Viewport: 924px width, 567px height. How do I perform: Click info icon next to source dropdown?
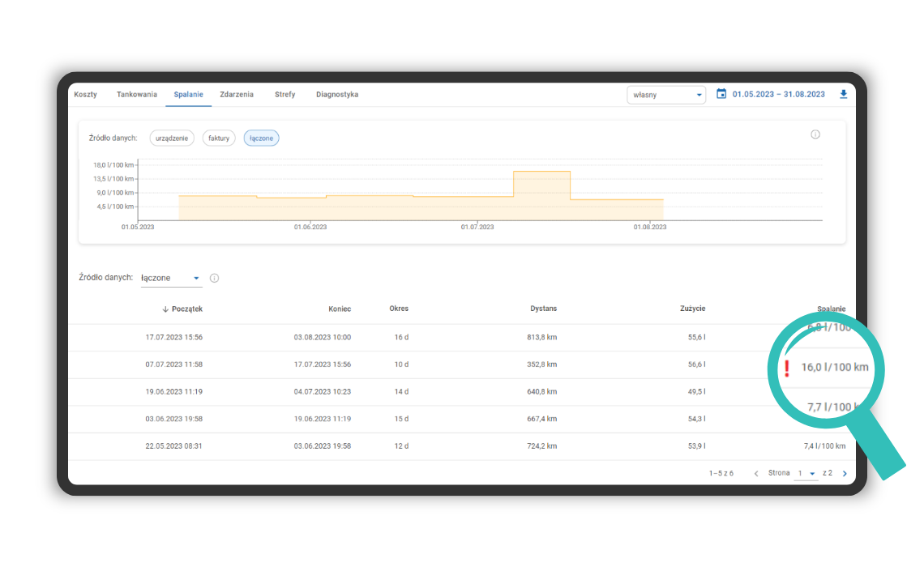(x=214, y=278)
